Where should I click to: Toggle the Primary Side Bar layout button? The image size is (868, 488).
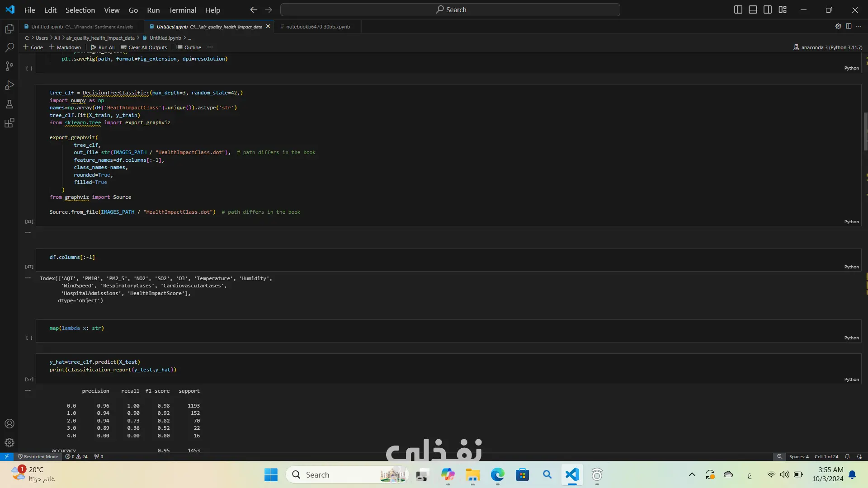(738, 9)
